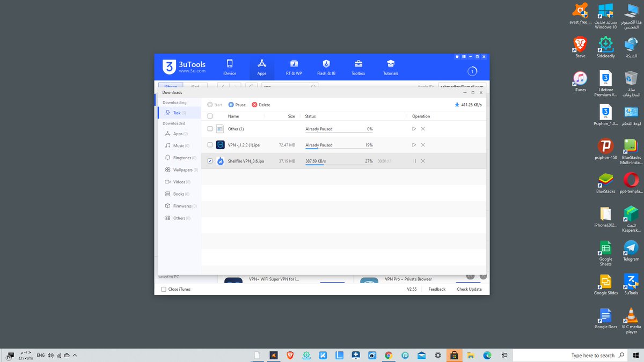Click the 411.25 KB/s download speed indicator
Screen dimensions: 644x362
pyautogui.click(x=468, y=105)
